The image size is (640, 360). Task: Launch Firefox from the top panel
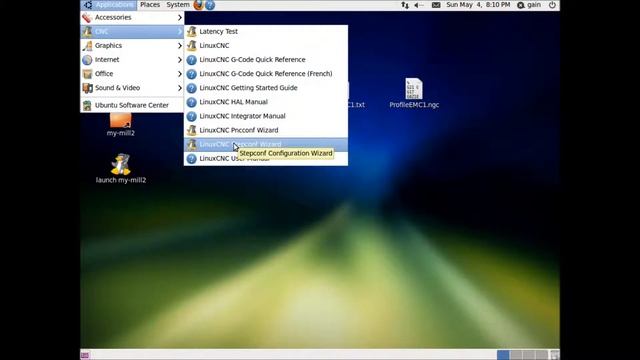click(x=198, y=5)
